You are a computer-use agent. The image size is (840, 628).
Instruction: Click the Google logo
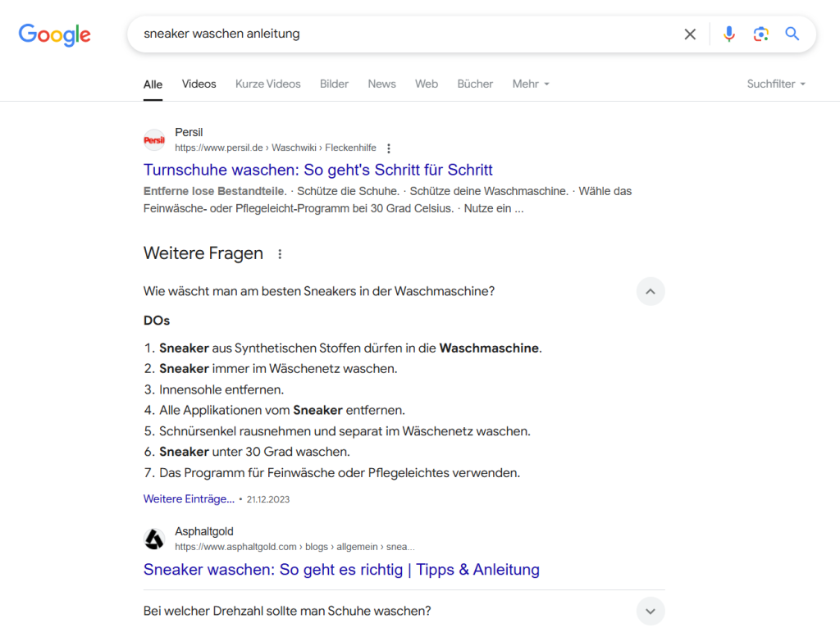click(55, 34)
